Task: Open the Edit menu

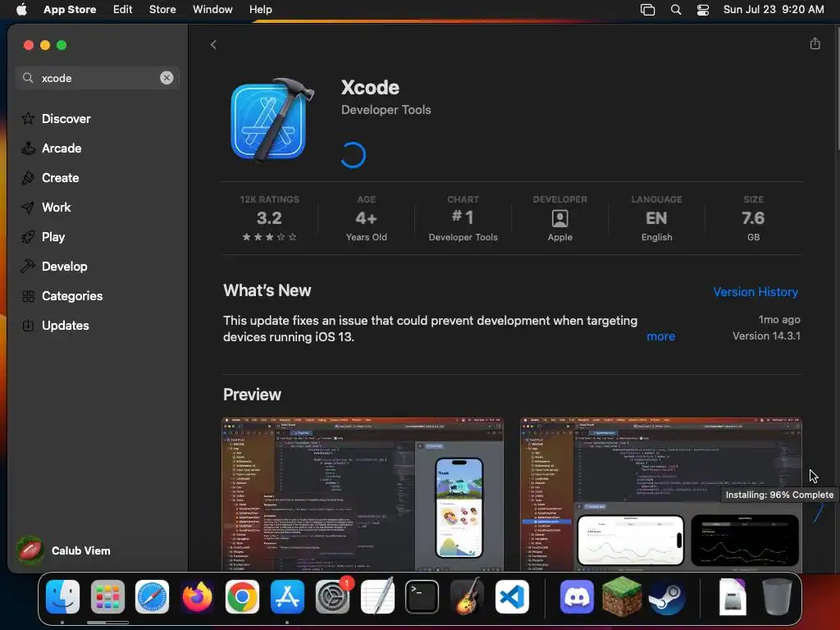Action: pos(123,9)
